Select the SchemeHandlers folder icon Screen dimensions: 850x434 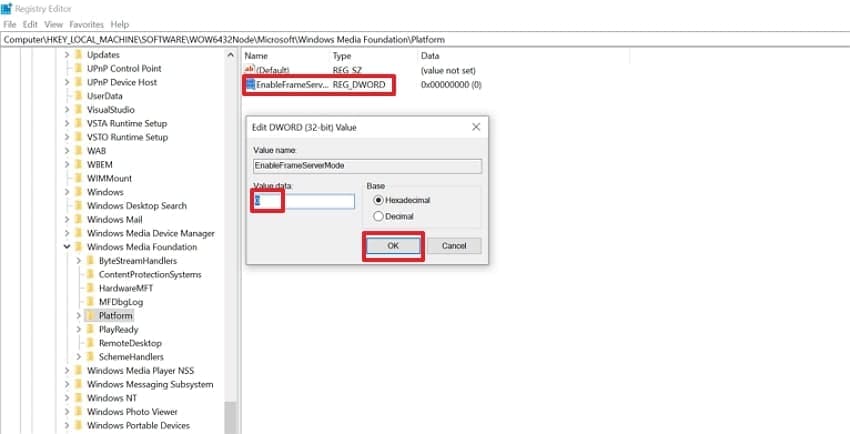90,357
